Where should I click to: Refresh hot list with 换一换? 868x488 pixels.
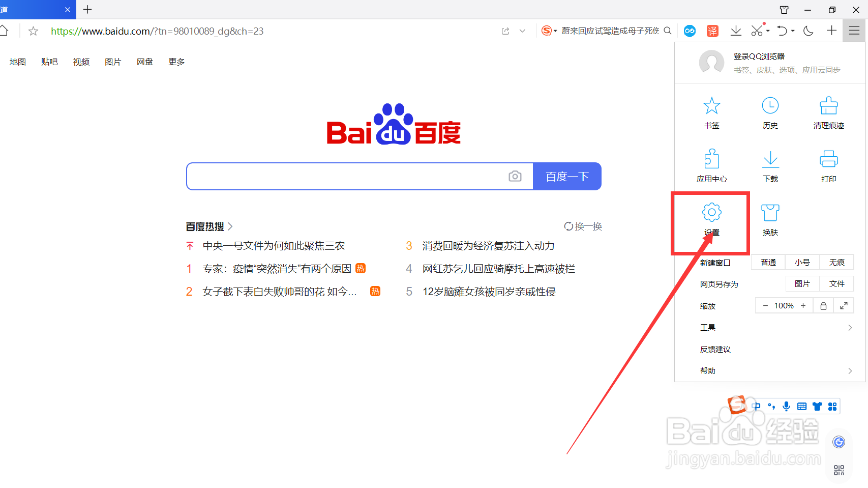(x=583, y=226)
